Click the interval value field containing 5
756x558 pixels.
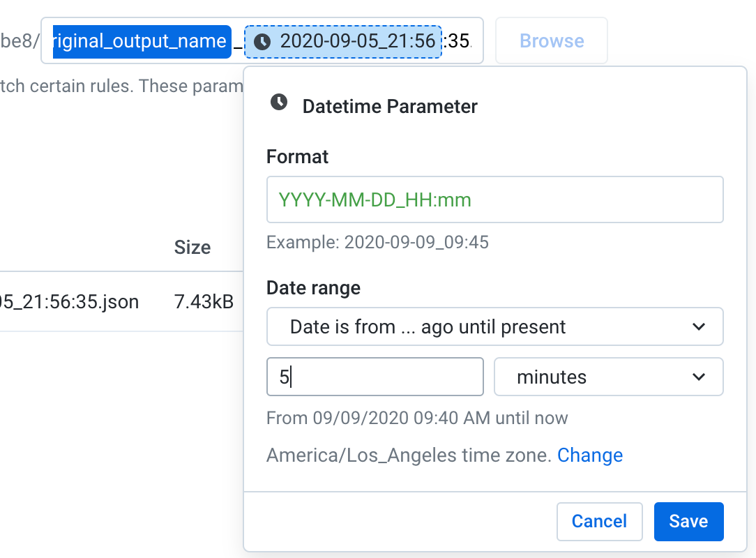pos(375,377)
